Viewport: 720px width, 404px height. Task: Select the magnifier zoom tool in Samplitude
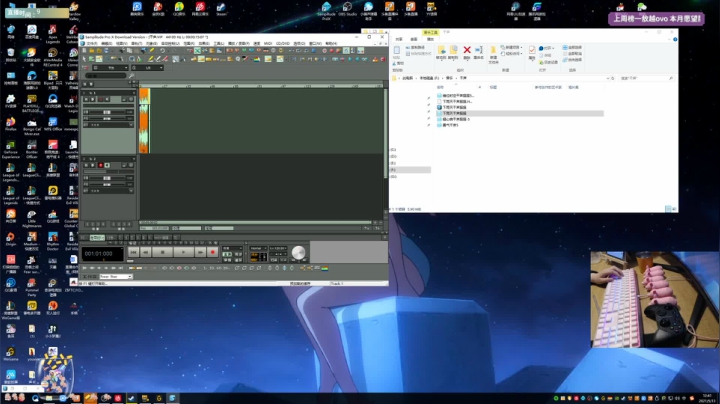click(132, 59)
